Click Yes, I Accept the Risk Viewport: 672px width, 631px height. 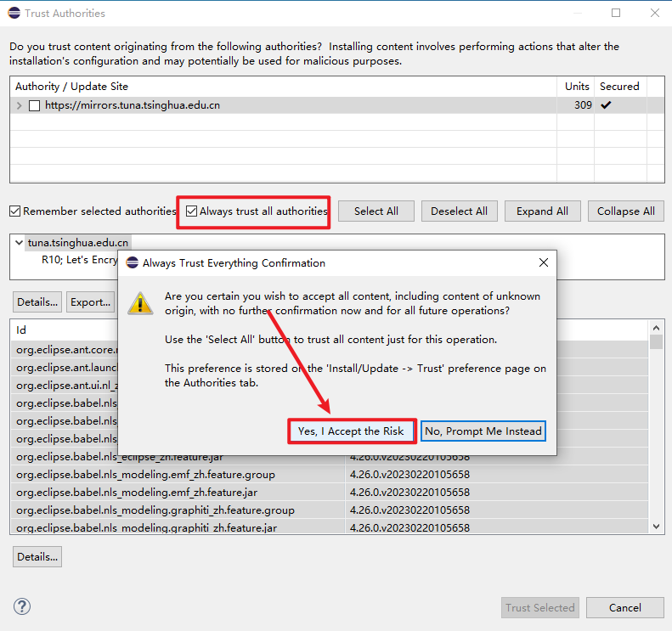point(351,431)
